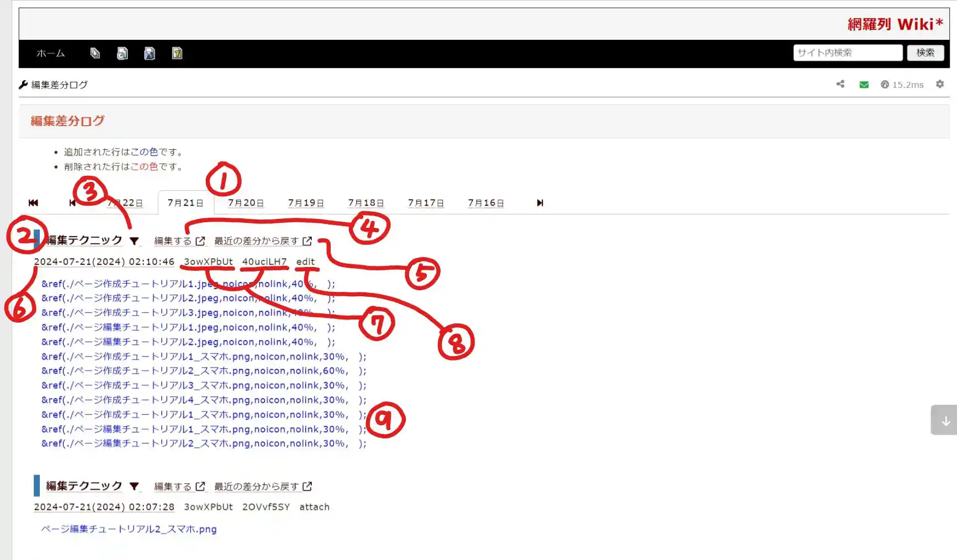The image size is (957, 560).
Task: Click the scroll-down arrow button at right
Action: click(x=945, y=421)
